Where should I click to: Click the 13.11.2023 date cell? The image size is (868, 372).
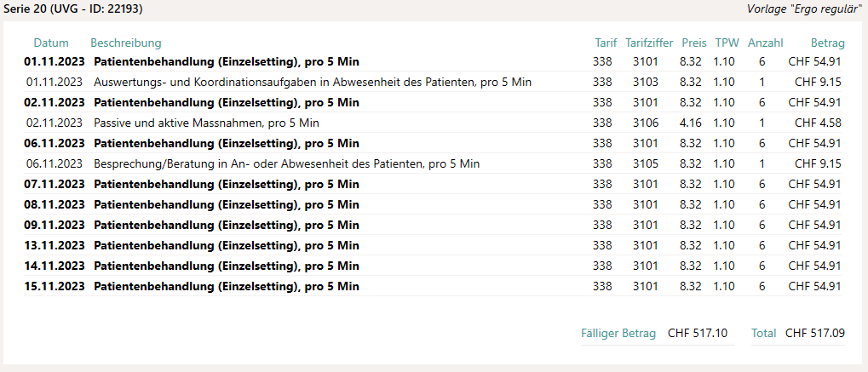(55, 246)
